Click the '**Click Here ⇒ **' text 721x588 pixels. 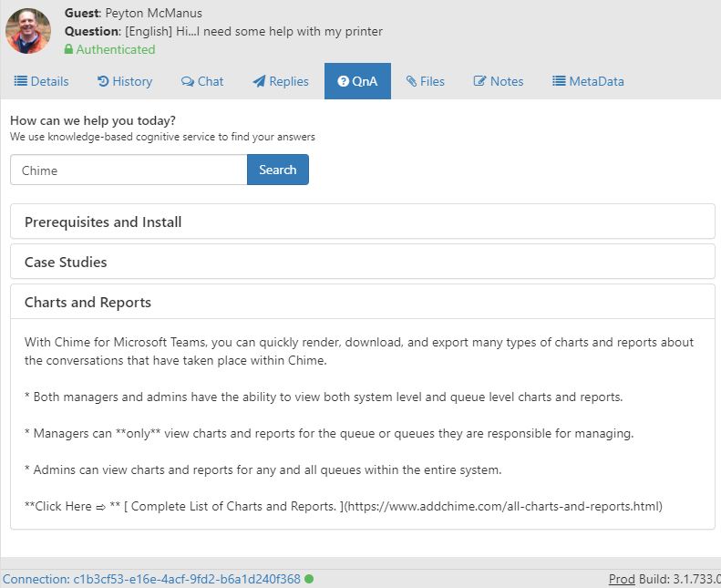[73, 506]
